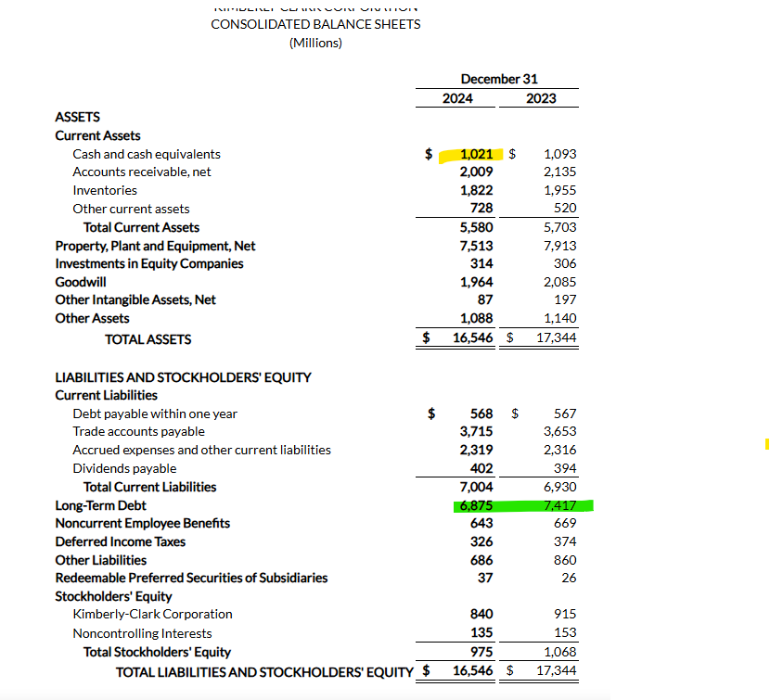Click the "Current Assets" heading
This screenshot has width=770, height=700.
[97, 135]
